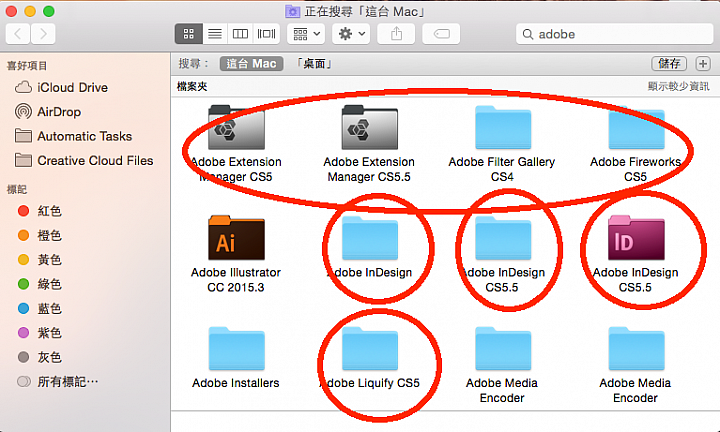The width and height of the screenshot is (720, 432).
Task: Open AirDrop in sidebar
Action: (48, 112)
